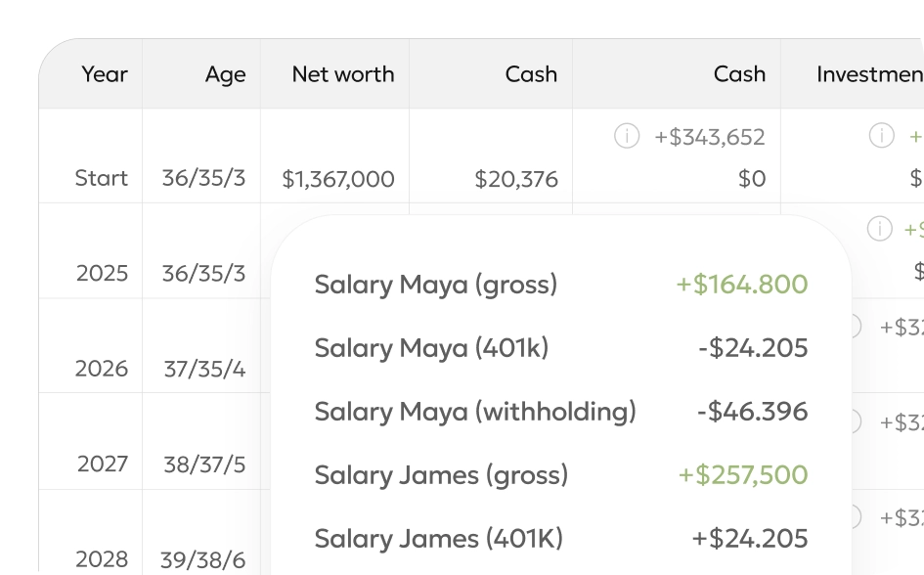Select Salary Maya (gross) tooltip entry

pos(436,285)
